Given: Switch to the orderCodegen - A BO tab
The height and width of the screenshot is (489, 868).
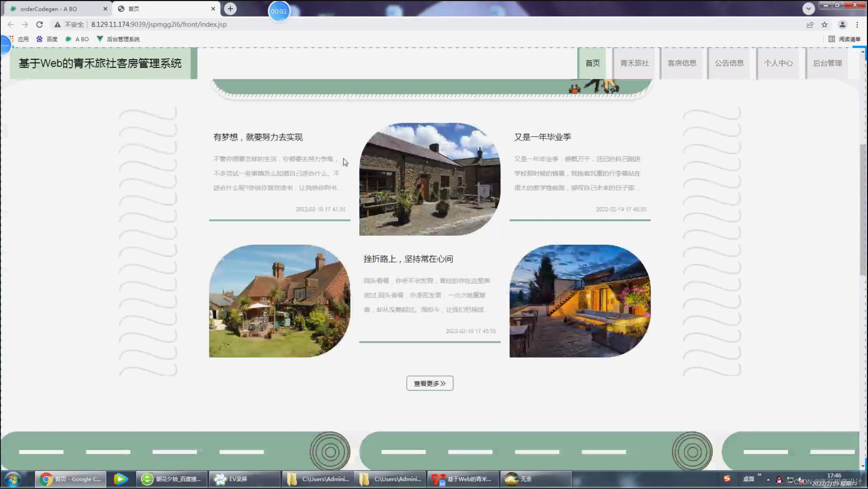Looking at the screenshot, I should (49, 9).
